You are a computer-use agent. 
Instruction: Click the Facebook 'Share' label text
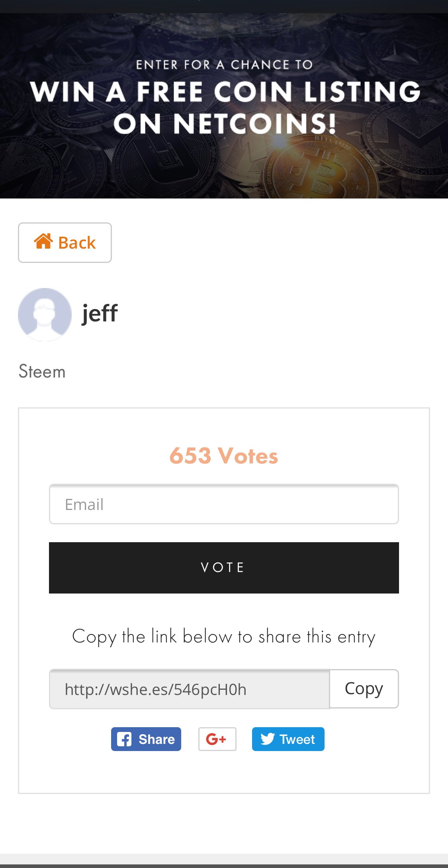(x=157, y=740)
